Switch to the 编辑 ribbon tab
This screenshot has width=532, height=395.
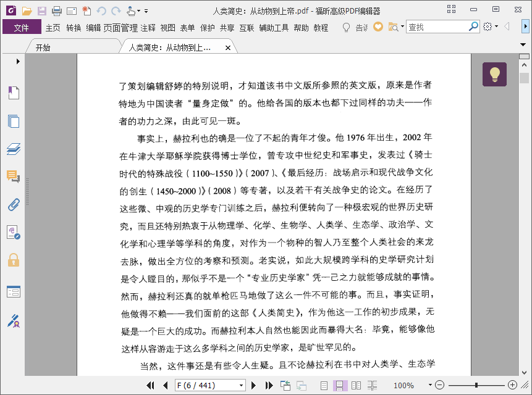point(93,27)
